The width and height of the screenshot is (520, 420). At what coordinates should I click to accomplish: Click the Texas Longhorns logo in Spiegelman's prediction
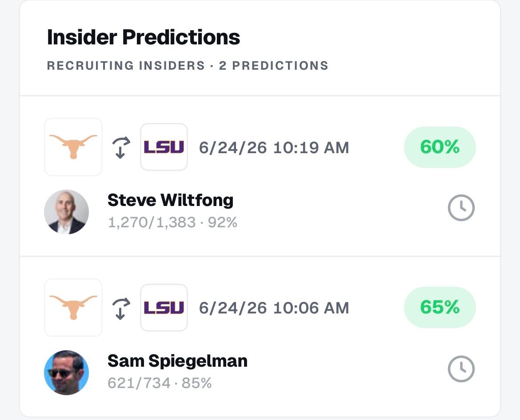tap(73, 308)
